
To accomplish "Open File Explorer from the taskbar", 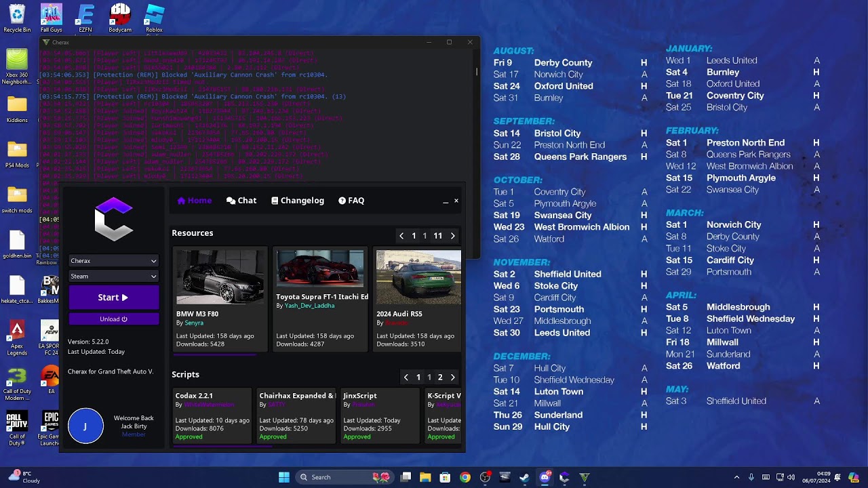I will (x=425, y=477).
